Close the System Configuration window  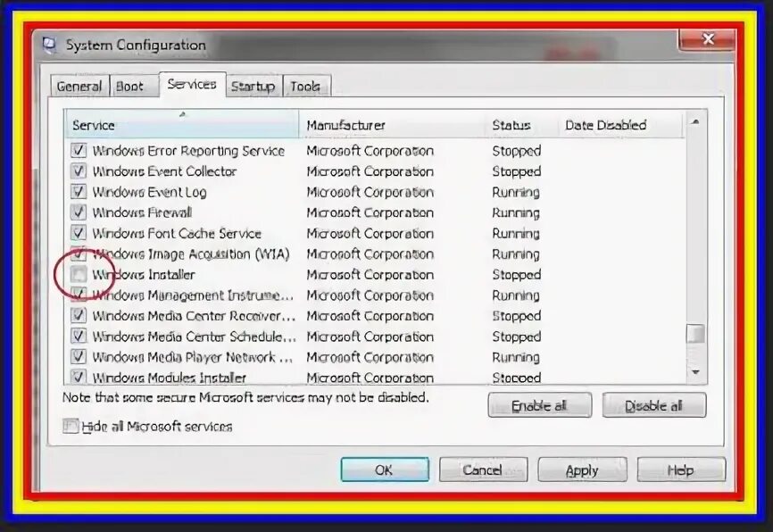(708, 39)
